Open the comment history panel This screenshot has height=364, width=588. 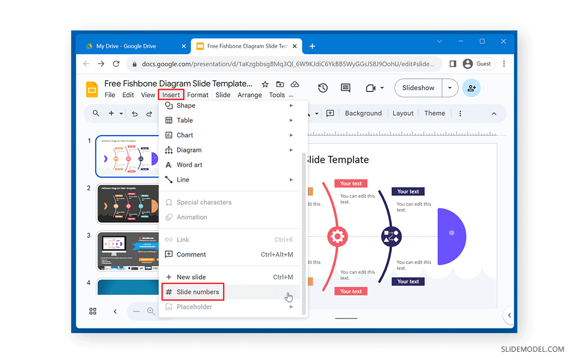pyautogui.click(x=345, y=88)
